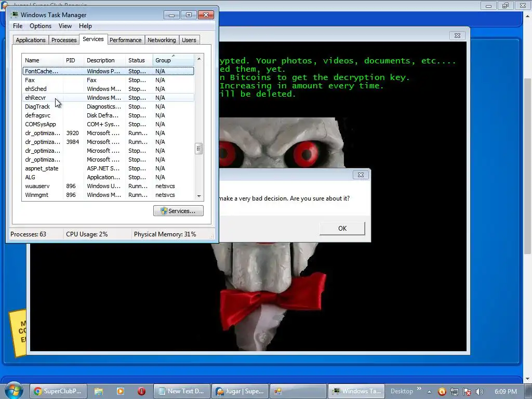Sort services by Name column header
532x399 pixels.
(43, 60)
